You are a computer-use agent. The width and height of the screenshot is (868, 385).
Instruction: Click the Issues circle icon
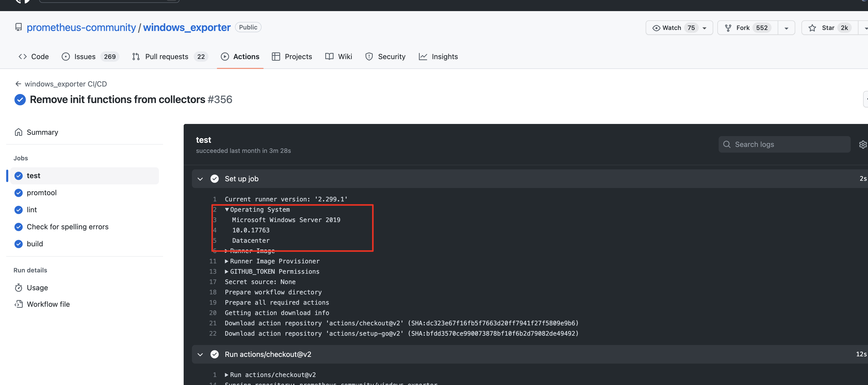(66, 57)
